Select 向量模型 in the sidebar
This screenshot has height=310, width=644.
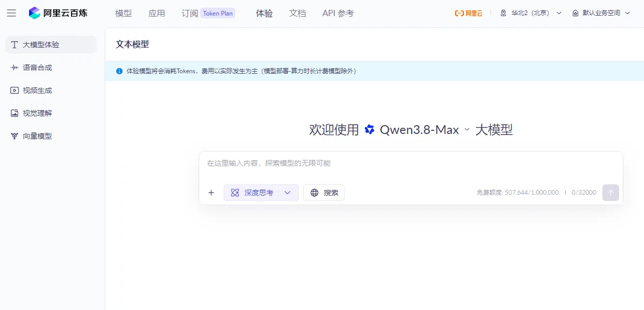click(x=51, y=136)
